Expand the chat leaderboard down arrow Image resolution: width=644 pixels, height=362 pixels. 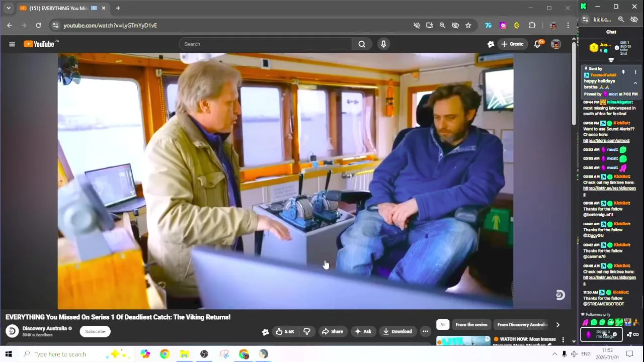[x=611, y=60]
